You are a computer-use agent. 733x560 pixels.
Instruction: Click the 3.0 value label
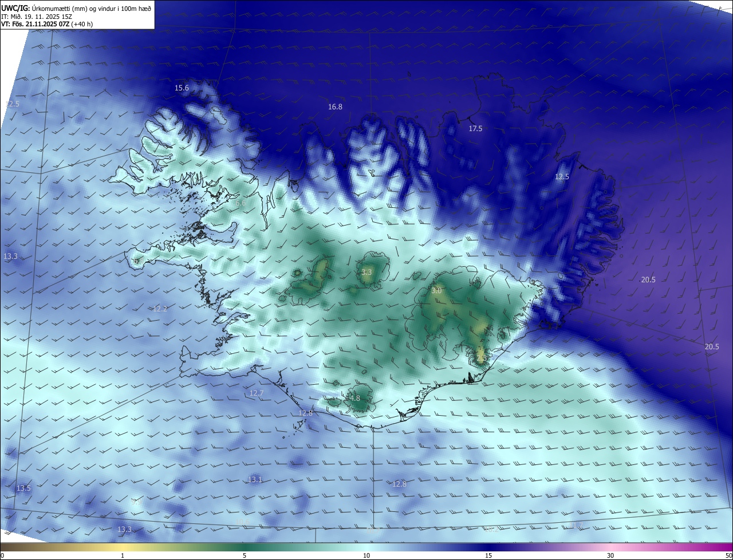tap(436, 291)
